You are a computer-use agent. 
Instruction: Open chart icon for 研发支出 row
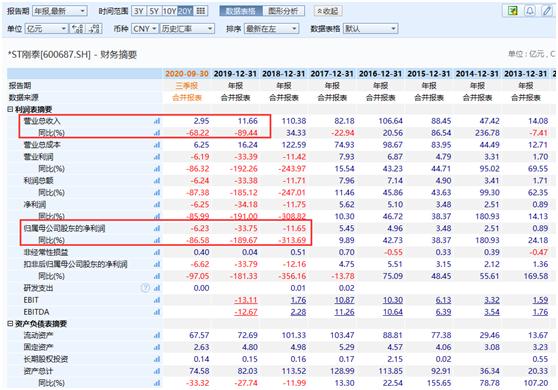click(157, 288)
